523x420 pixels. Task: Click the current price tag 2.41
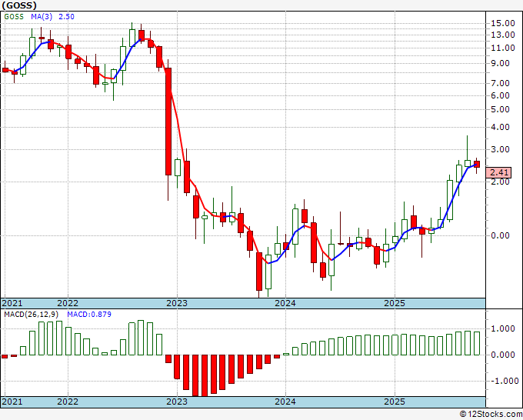498,172
